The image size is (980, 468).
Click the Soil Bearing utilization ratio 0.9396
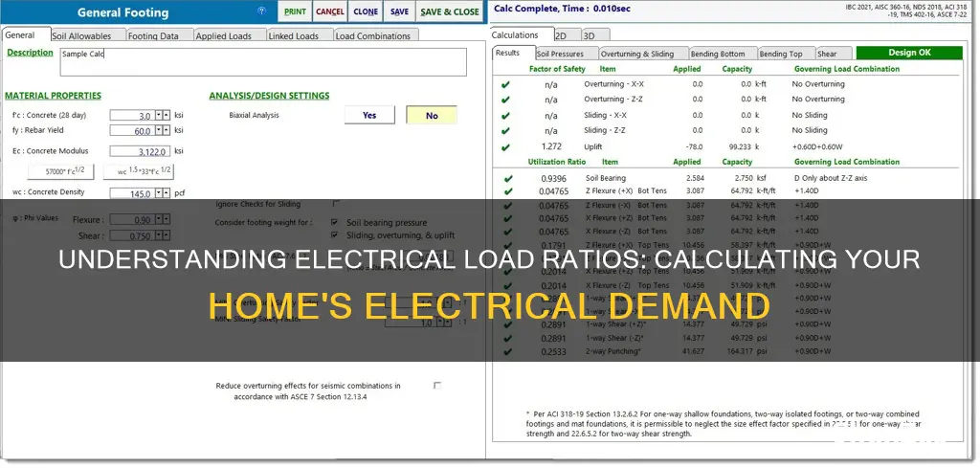click(x=554, y=178)
